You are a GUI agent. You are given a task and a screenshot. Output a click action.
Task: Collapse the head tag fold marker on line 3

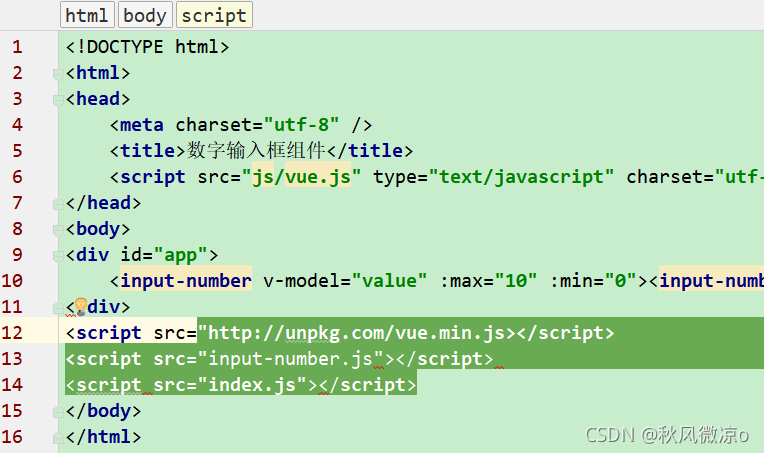(58, 100)
